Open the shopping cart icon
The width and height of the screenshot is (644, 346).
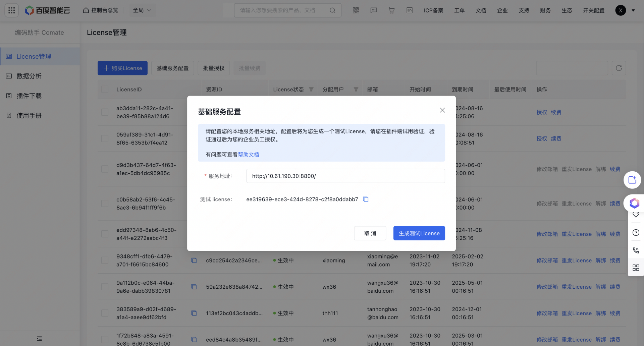tap(391, 10)
